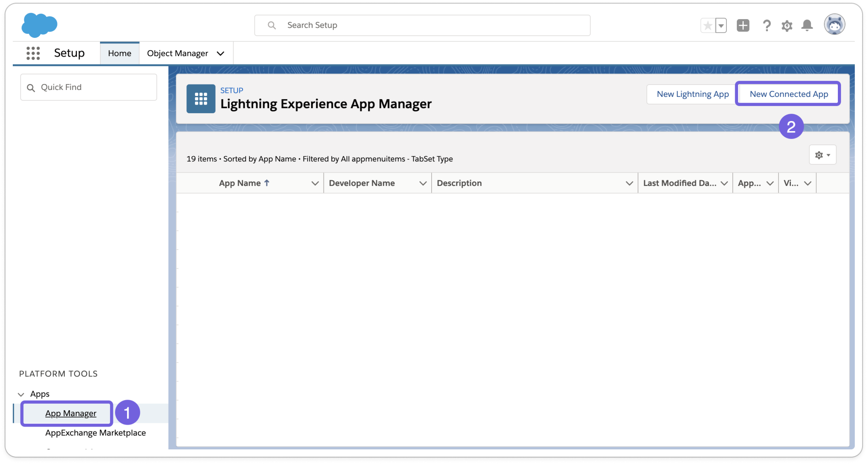Click the App Manager grid icon
868x464 pixels.
pos(201,99)
